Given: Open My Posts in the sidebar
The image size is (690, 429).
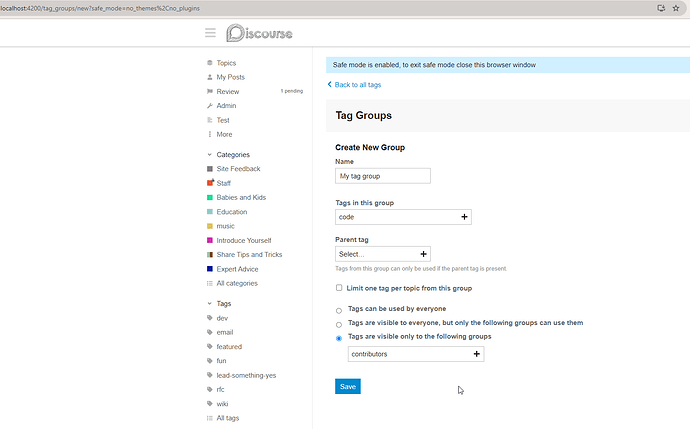Looking at the screenshot, I should (x=231, y=77).
